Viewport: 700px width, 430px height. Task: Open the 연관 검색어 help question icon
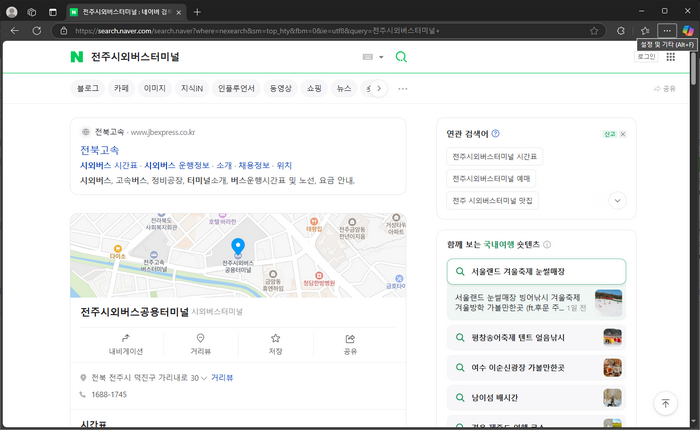[496, 134]
